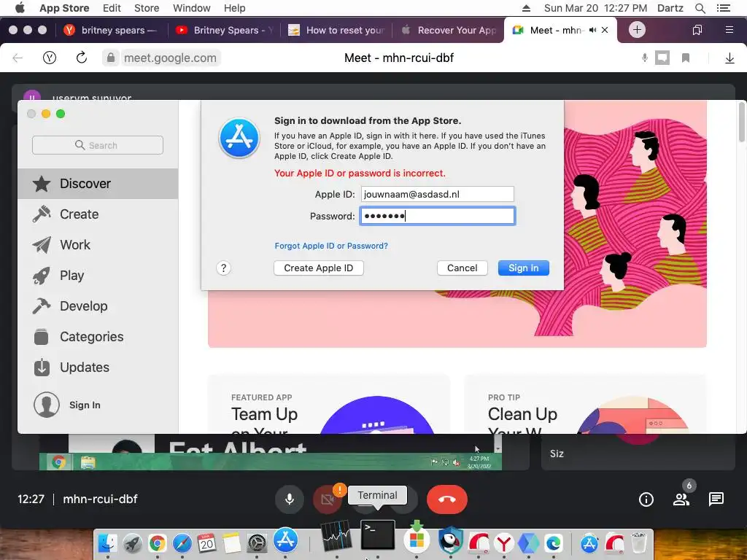Mute the microphone in Meet
The height and width of the screenshot is (560, 747).
pyautogui.click(x=289, y=499)
